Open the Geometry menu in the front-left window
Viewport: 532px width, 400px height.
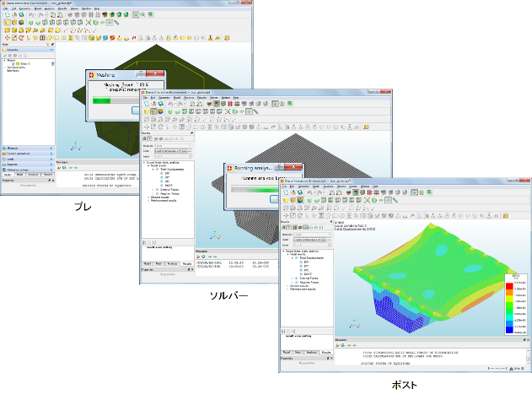(22, 8)
